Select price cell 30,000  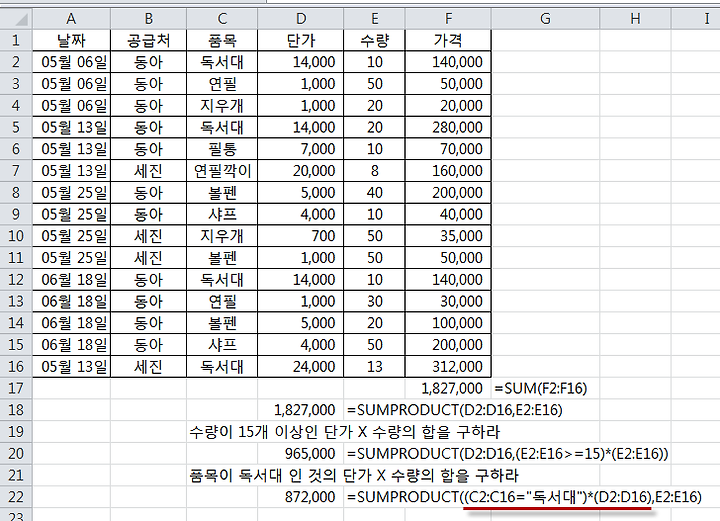(x=448, y=302)
